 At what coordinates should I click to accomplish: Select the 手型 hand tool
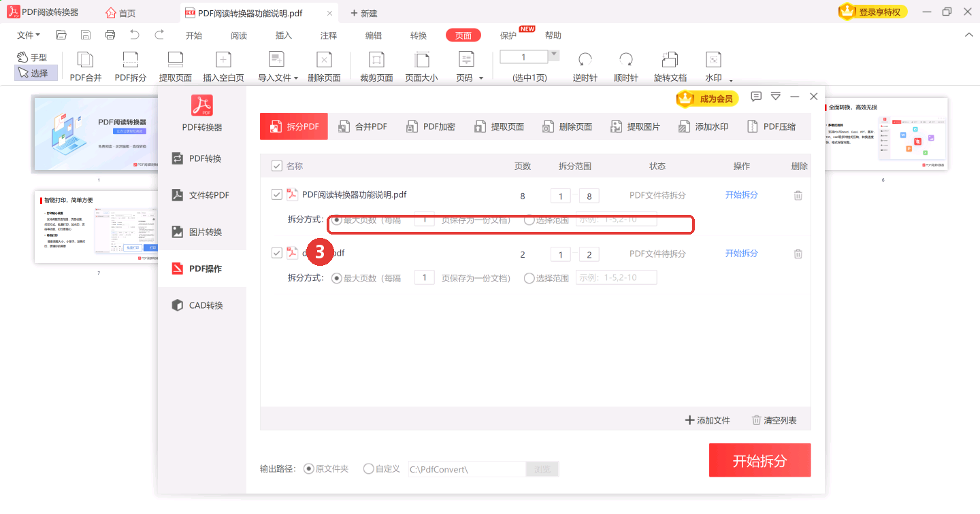pyautogui.click(x=32, y=58)
